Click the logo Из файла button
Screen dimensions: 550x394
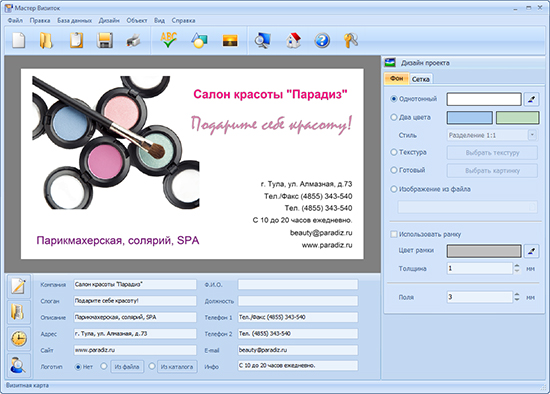127,367
